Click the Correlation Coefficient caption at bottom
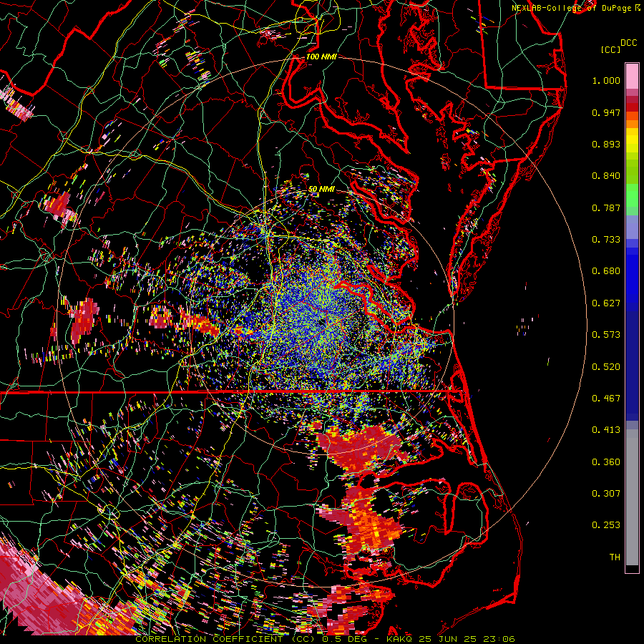This screenshot has width=644, height=644. (x=324, y=639)
